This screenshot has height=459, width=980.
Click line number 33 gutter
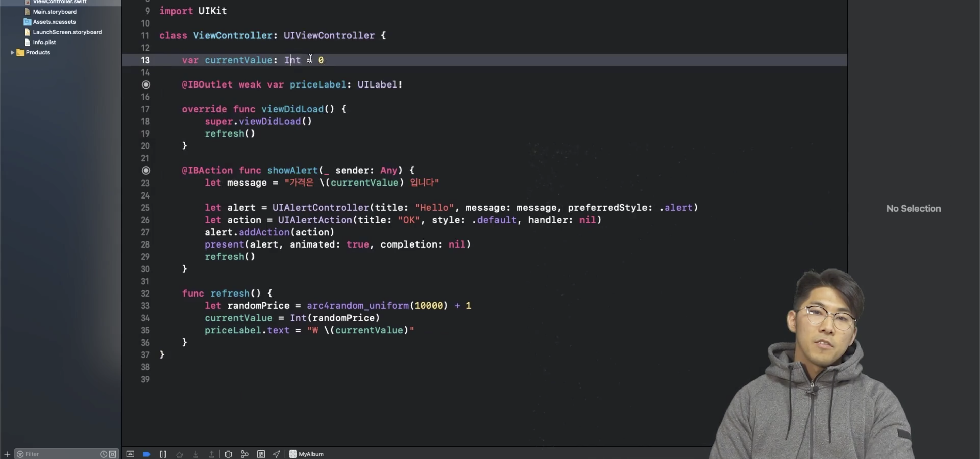(145, 306)
